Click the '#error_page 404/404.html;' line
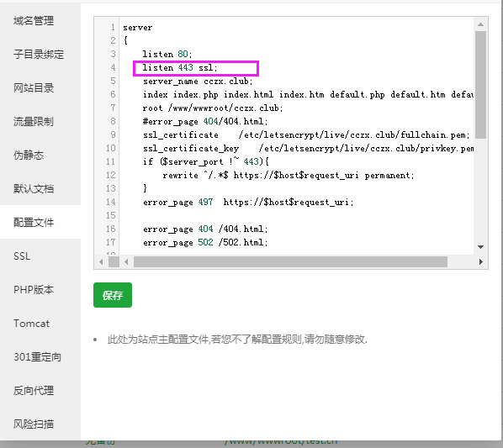 pos(205,121)
